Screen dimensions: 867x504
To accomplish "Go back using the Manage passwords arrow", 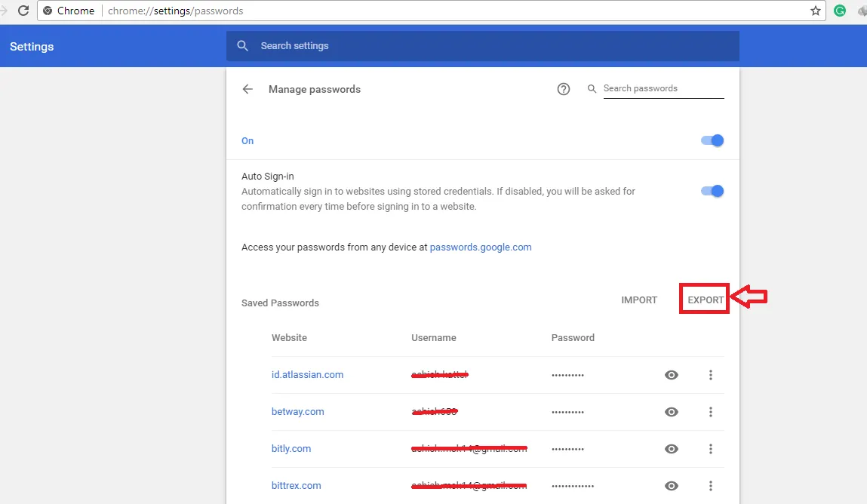I will (x=247, y=89).
